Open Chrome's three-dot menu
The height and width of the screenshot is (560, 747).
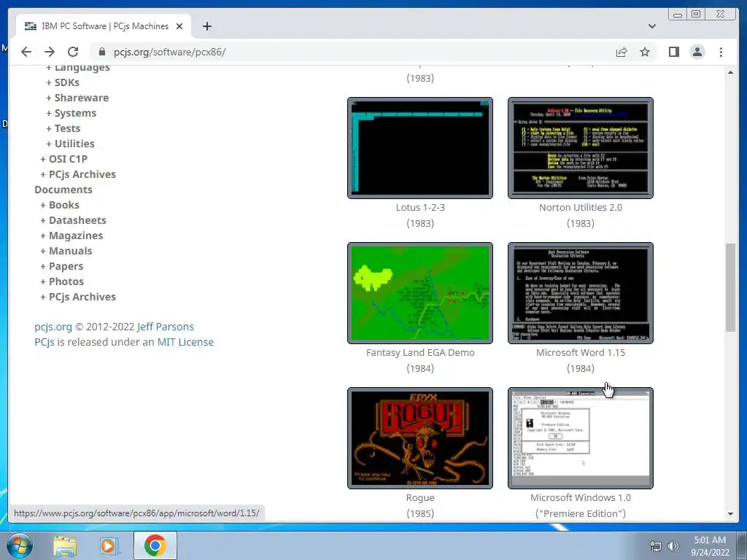721,52
